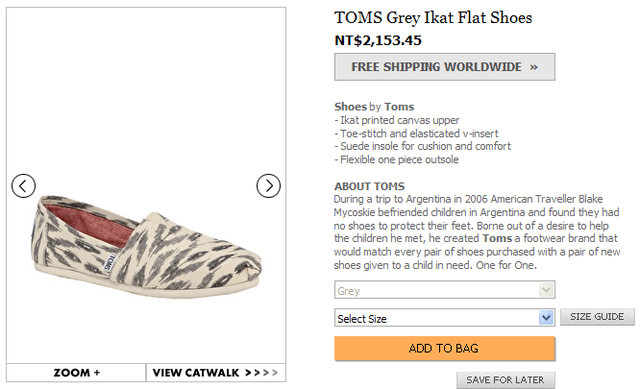Image resolution: width=640 pixels, height=389 pixels.
Task: Click the Toms brand link
Action: tap(399, 107)
